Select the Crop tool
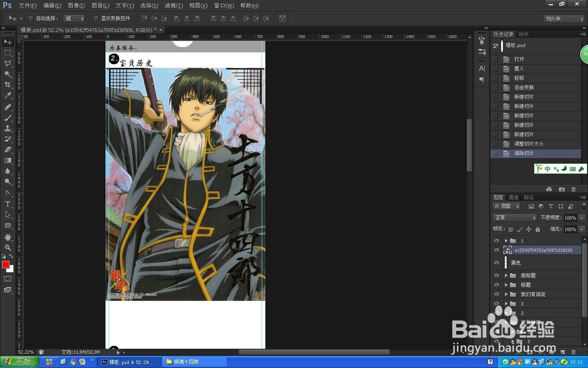Image resolution: width=588 pixels, height=368 pixels. (8, 84)
